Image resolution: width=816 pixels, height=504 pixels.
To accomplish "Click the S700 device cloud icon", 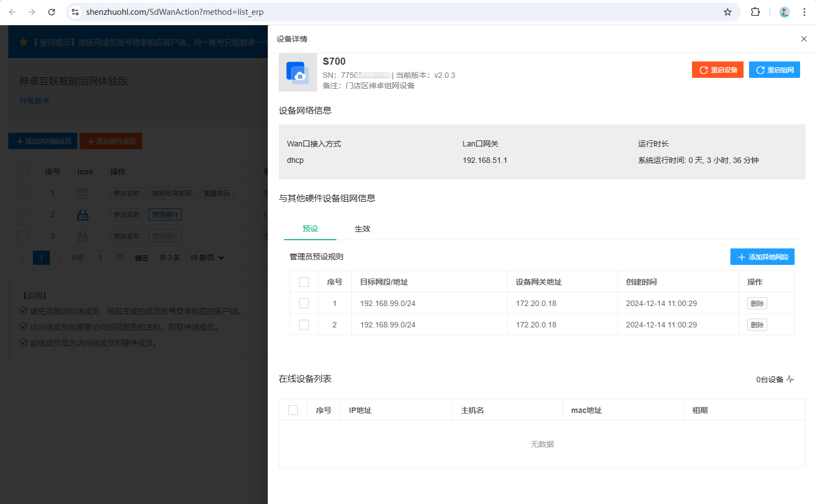I will click(x=298, y=72).
